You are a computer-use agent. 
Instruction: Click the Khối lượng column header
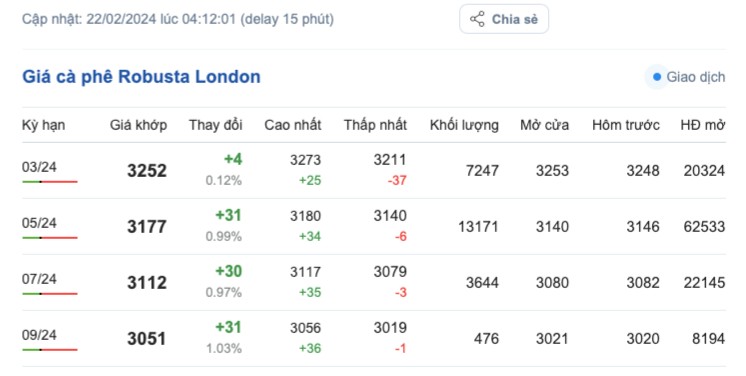coord(464,125)
